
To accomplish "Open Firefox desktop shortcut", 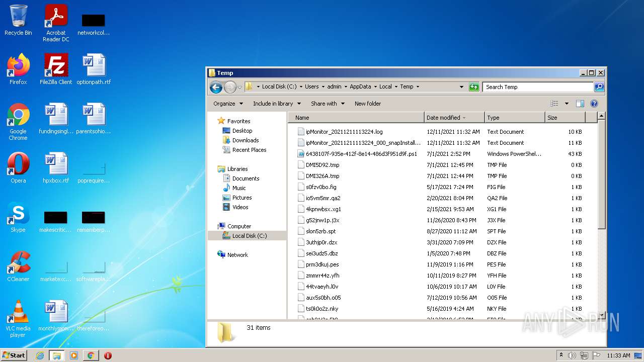I will (18, 69).
